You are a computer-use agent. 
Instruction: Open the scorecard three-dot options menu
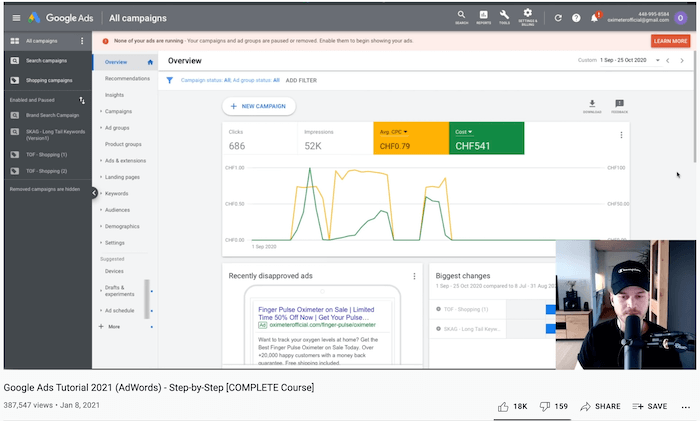click(x=621, y=135)
